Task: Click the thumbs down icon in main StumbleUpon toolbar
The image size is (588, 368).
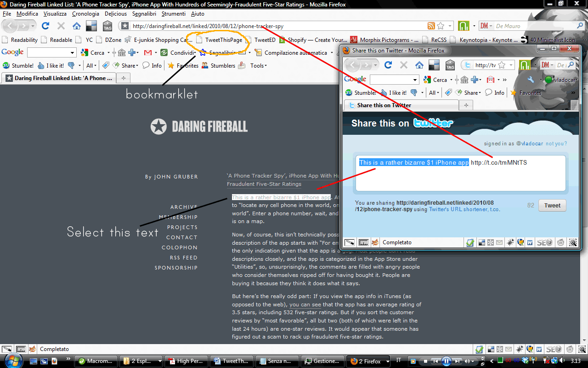Action: [71, 66]
